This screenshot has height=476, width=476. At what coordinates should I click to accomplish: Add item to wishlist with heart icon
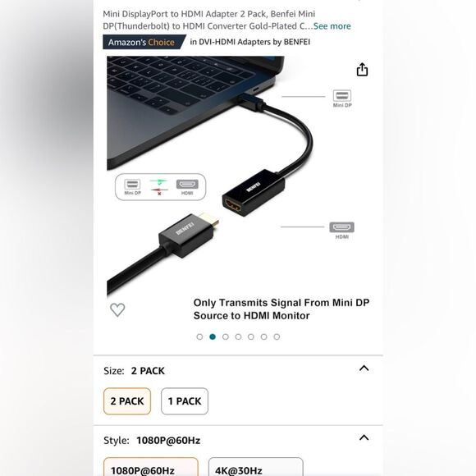(117, 309)
